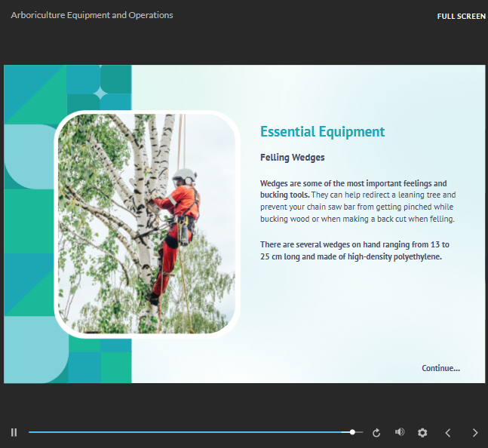Click the course title Arboriculture Equipment and Operations

[x=92, y=15]
